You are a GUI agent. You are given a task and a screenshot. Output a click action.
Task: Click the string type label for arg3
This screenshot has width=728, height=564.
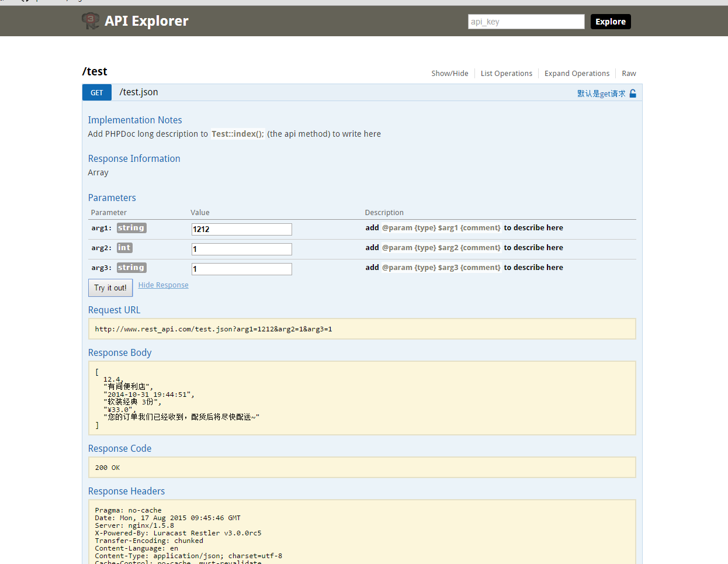(131, 268)
